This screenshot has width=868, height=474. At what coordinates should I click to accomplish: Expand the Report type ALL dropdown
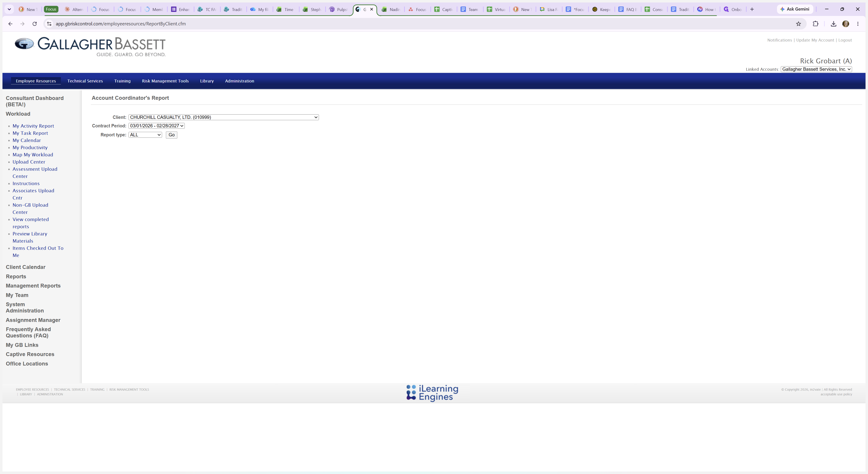145,135
